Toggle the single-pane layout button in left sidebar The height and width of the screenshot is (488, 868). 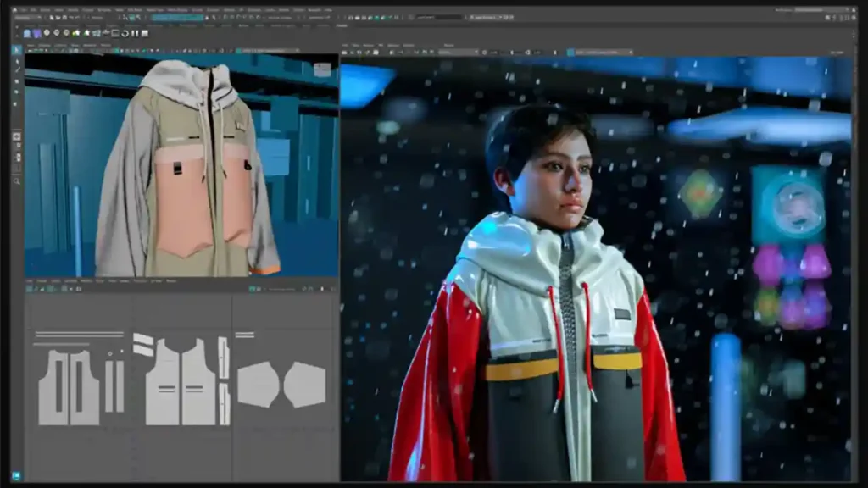pyautogui.click(x=17, y=136)
